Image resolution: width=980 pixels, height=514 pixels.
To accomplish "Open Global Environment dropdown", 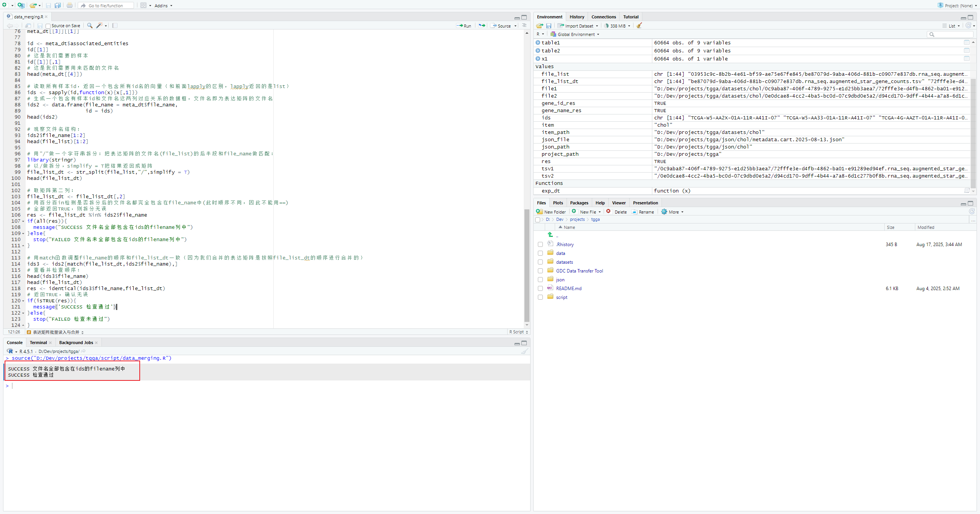I will pyautogui.click(x=575, y=34).
